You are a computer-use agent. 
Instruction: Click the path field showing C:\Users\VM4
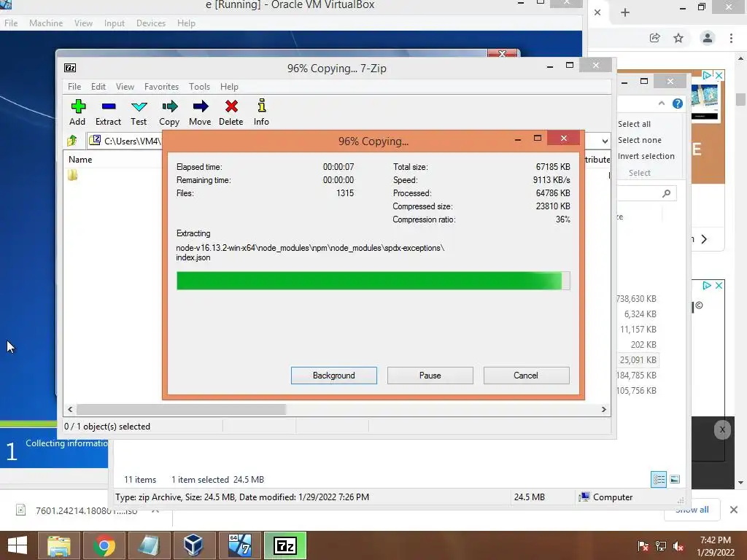[x=125, y=141]
